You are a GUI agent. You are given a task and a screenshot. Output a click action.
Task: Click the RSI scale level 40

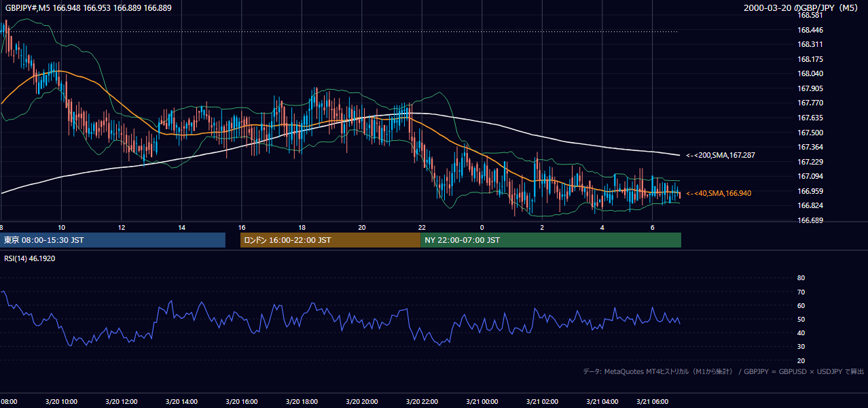(801, 333)
